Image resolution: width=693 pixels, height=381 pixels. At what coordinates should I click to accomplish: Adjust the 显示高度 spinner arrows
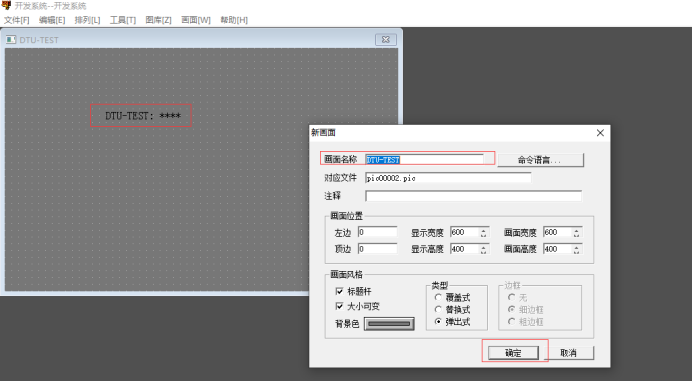pyautogui.click(x=484, y=249)
